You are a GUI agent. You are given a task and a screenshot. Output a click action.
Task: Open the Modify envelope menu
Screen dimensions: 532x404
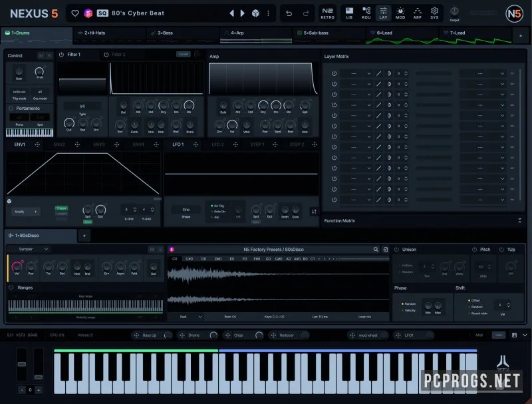point(26,212)
